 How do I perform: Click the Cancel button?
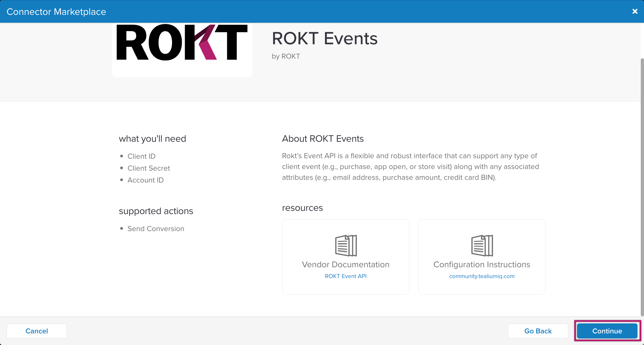(37, 331)
